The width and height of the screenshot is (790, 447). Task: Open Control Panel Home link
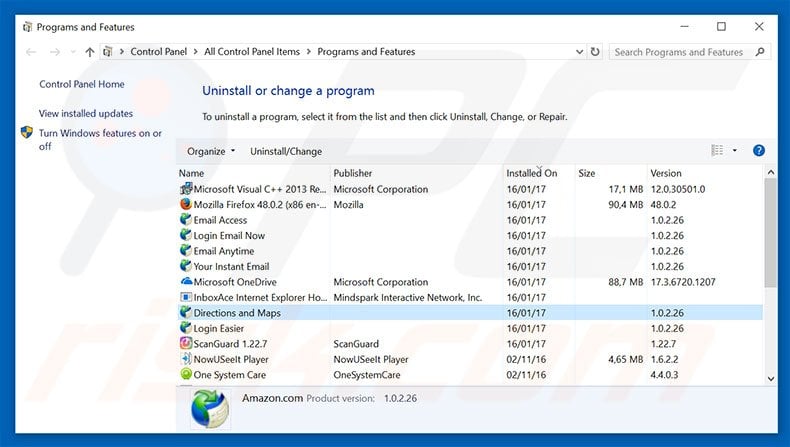point(82,84)
